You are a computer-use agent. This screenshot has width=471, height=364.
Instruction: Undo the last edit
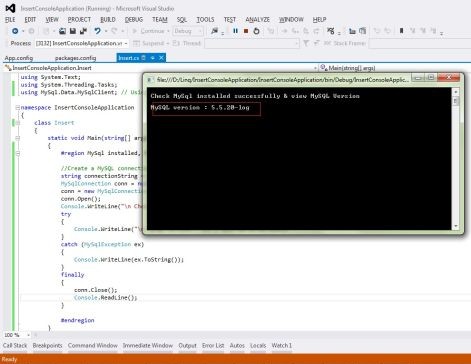(97, 31)
